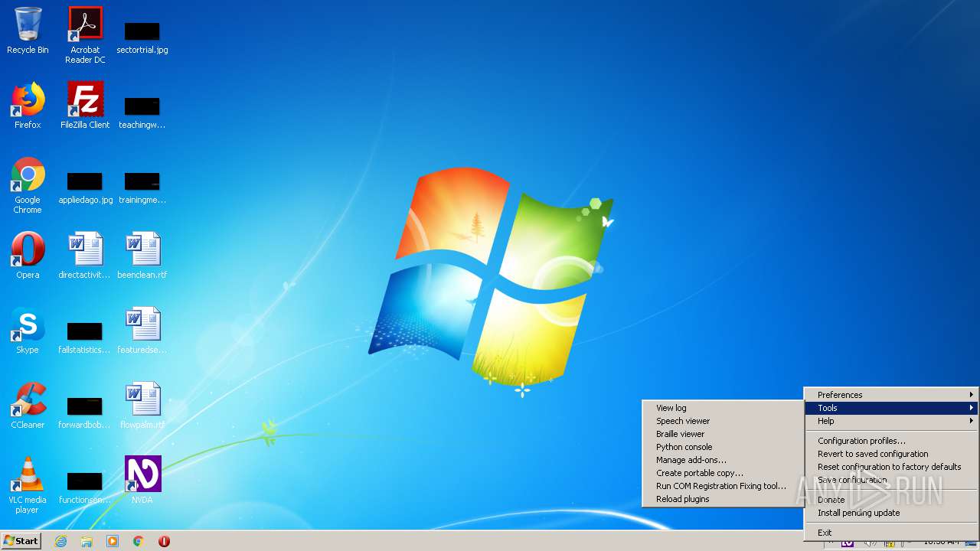
Task: Select the fallstatistics... file icon
Action: pos(85,338)
